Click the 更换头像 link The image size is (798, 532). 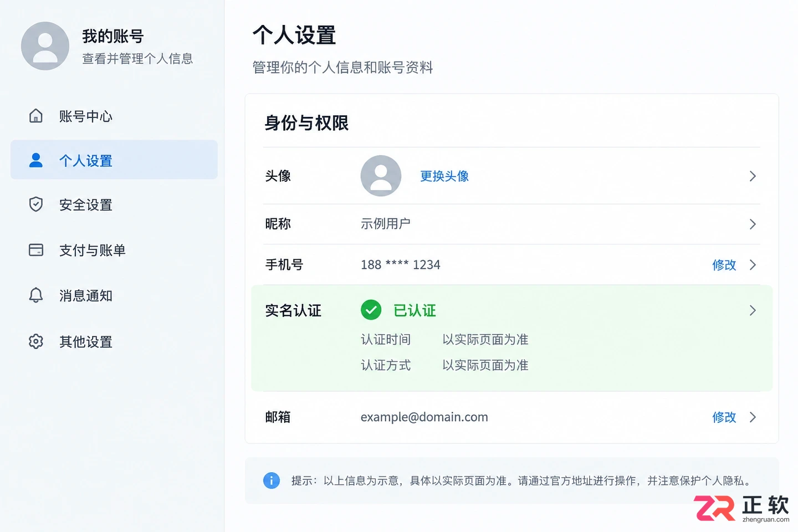click(x=444, y=176)
